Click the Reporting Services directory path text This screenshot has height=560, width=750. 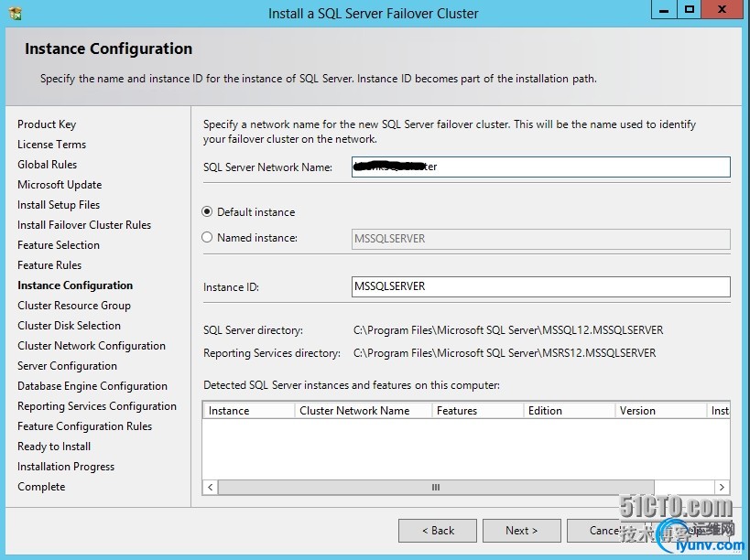click(x=505, y=353)
